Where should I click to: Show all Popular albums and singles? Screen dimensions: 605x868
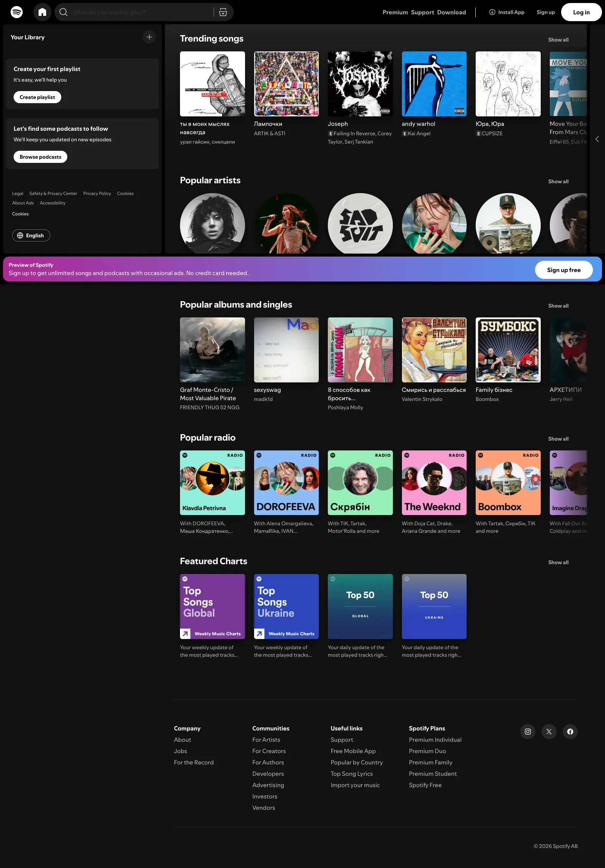pos(558,306)
